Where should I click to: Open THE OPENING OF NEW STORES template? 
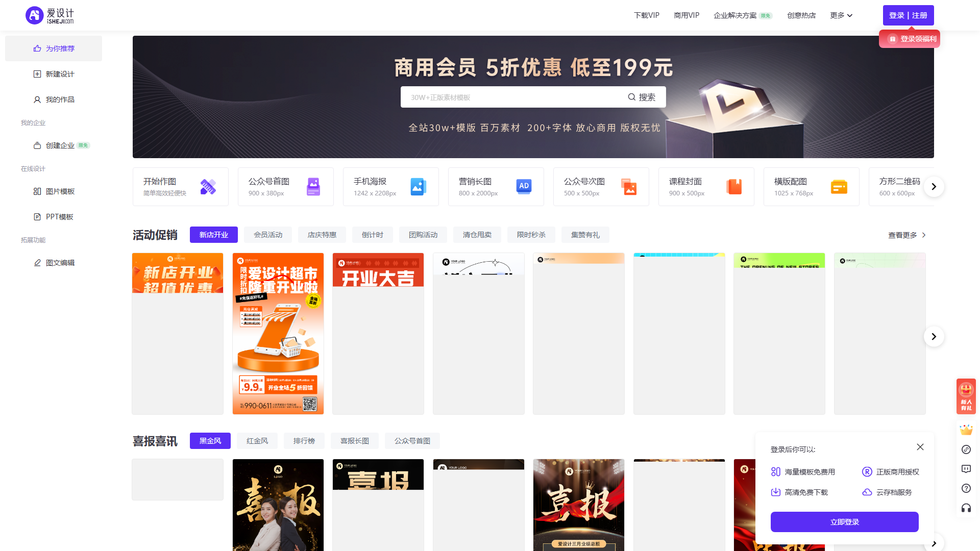(779, 334)
